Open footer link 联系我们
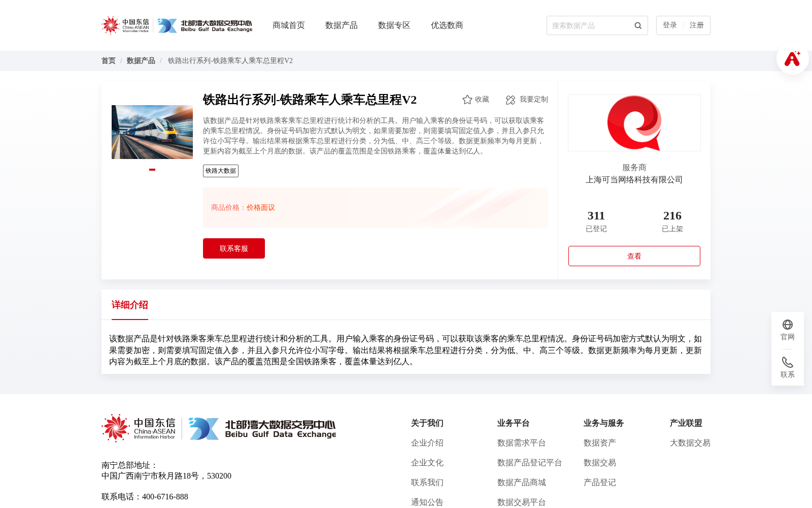This screenshot has height=508, width=812. (427, 483)
